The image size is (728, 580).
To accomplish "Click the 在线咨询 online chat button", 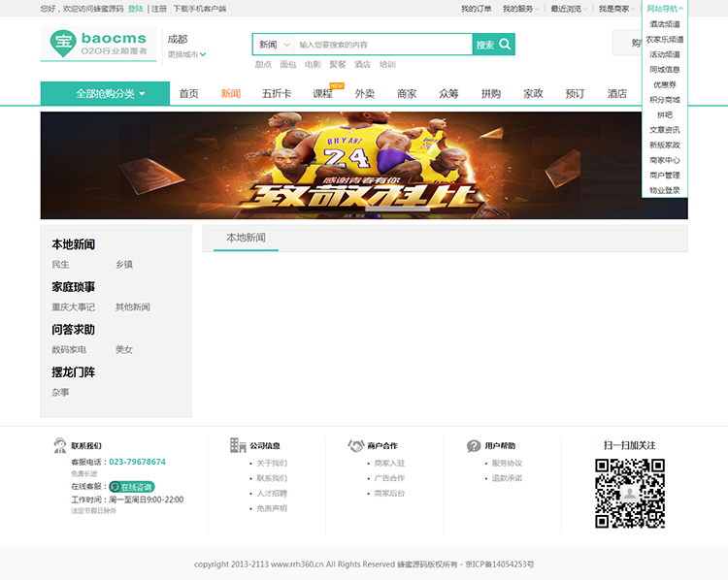I will pos(132,487).
